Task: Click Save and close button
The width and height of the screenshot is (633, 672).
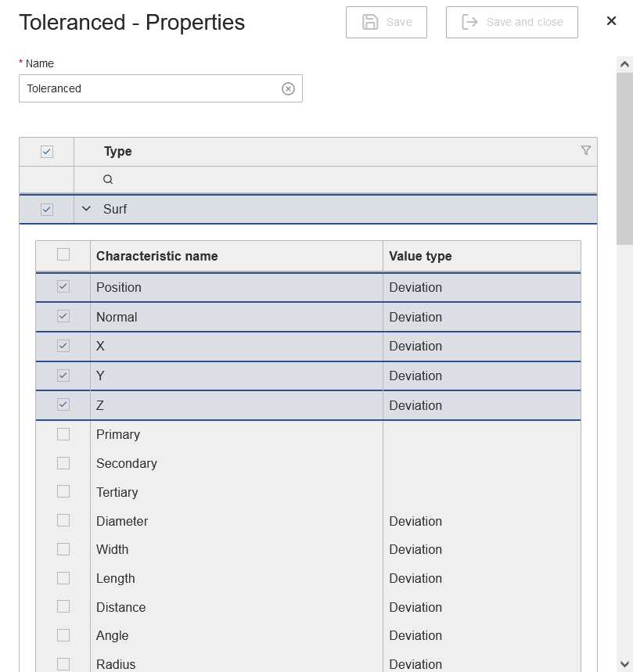Action: (512, 22)
